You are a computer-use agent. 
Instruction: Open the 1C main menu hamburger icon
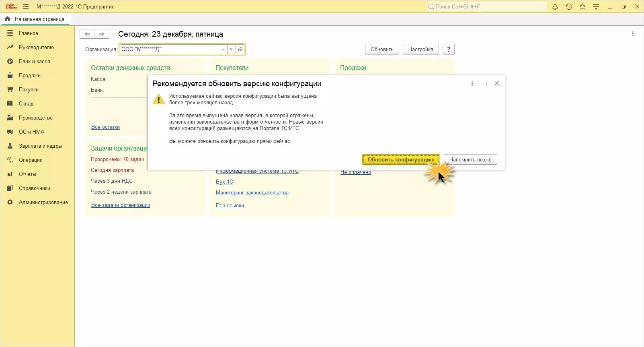pos(26,6)
